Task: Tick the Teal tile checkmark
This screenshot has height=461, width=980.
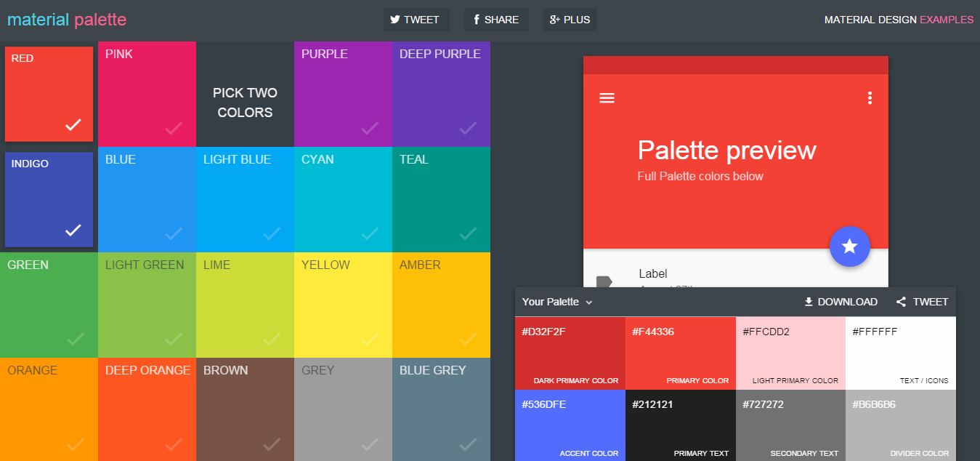Action: (468, 234)
